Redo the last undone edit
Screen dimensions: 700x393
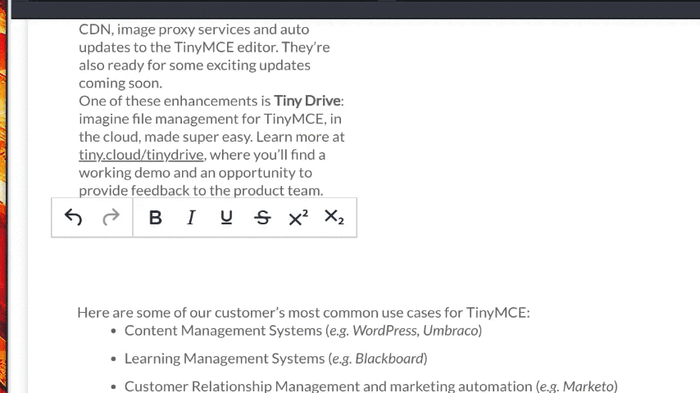[x=111, y=218]
